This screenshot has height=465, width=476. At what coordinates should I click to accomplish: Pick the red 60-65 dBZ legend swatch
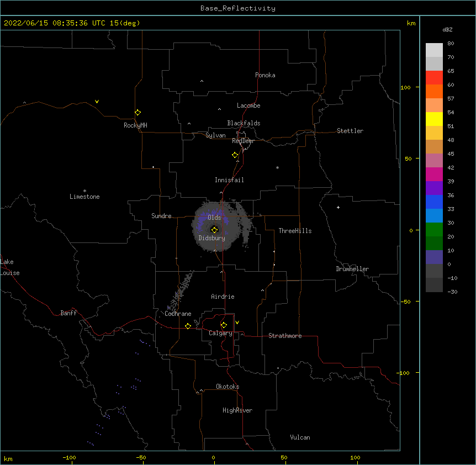tap(434, 78)
